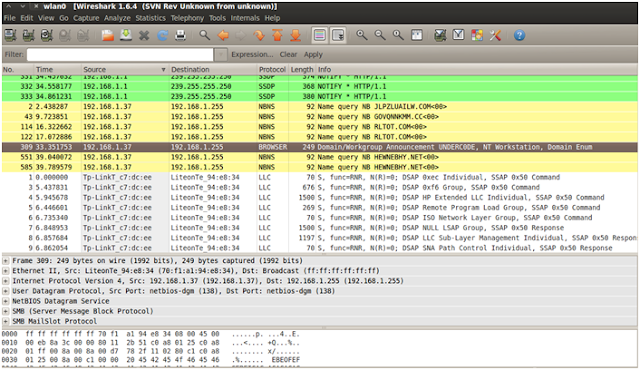Reset zoom to normal size
Image resolution: width=640 pixels, height=370 pixels.
click(398, 35)
